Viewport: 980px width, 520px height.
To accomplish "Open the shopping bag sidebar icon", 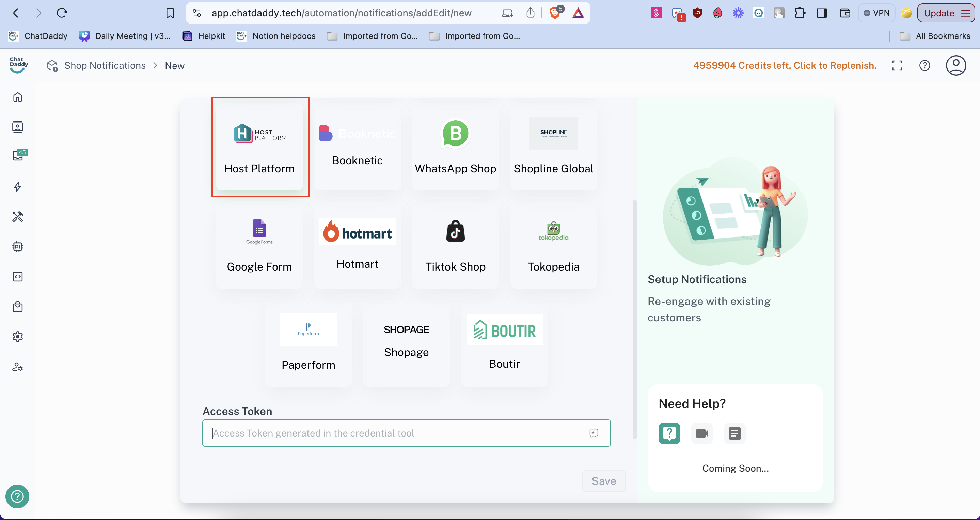I will [17, 307].
